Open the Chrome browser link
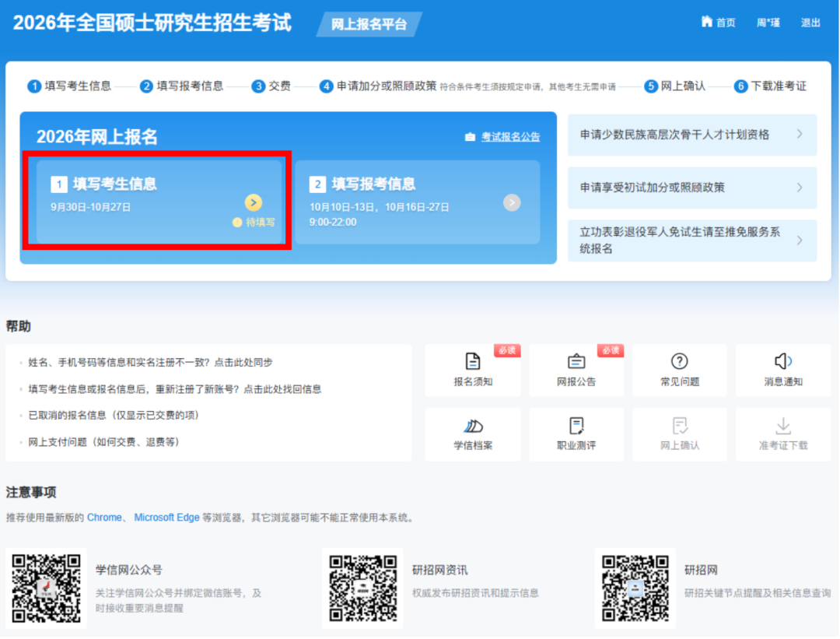Viewport: 840px width, 639px height. pos(104,517)
